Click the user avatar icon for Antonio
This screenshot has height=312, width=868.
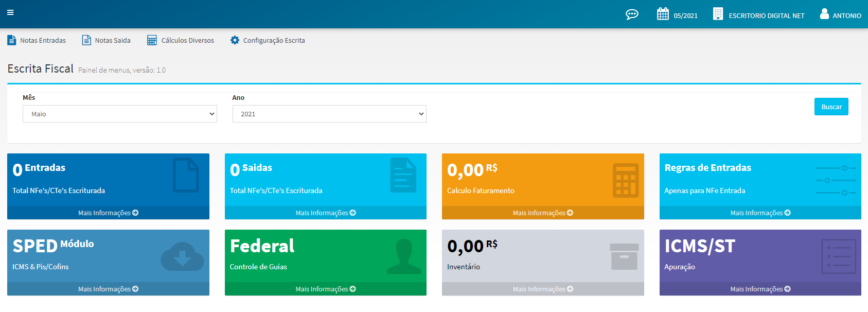point(824,14)
